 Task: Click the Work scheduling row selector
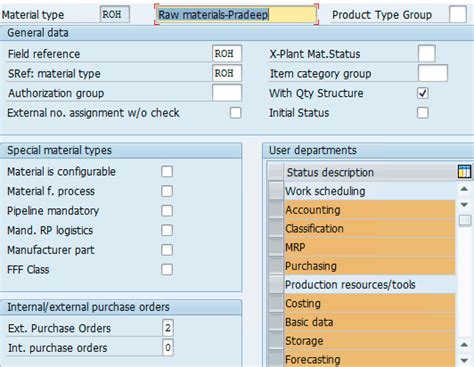click(276, 191)
